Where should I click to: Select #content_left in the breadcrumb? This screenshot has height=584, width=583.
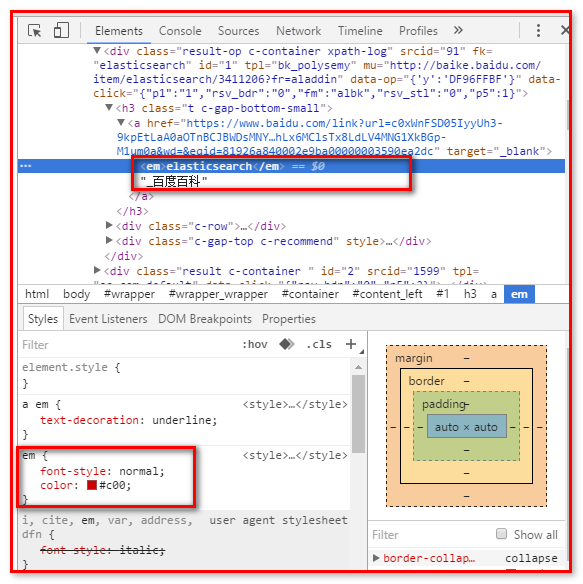pyautogui.click(x=387, y=294)
